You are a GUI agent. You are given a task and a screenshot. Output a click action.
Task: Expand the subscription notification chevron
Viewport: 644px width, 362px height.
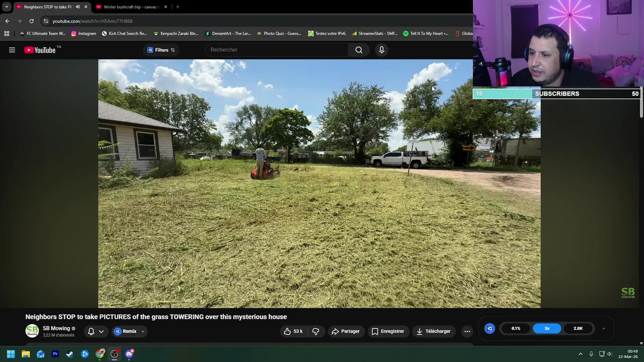[101, 331]
